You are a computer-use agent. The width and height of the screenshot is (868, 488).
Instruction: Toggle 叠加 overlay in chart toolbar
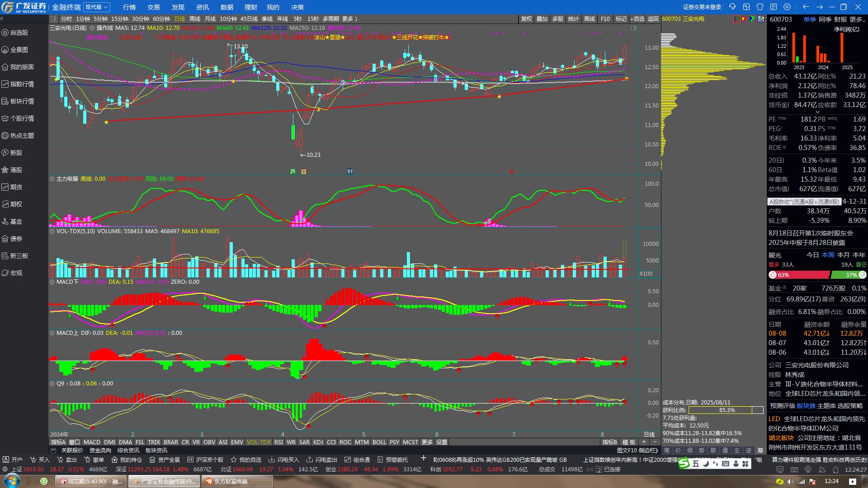click(542, 19)
